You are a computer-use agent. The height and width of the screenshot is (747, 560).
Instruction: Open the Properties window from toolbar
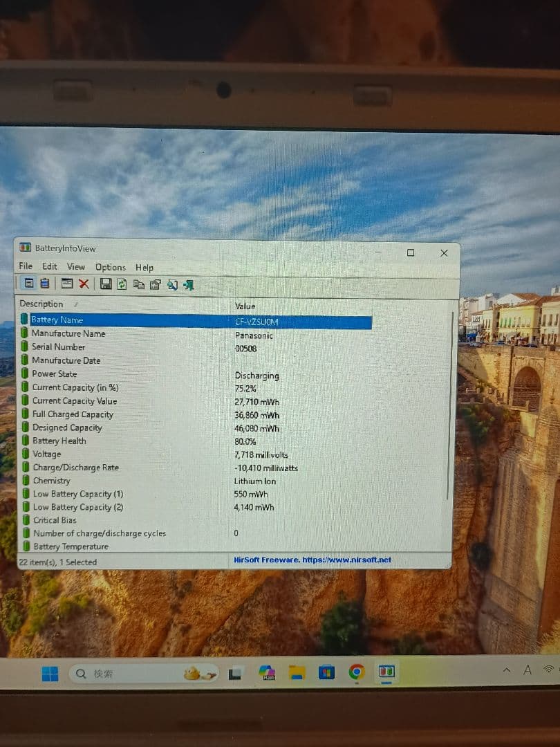pos(156,282)
